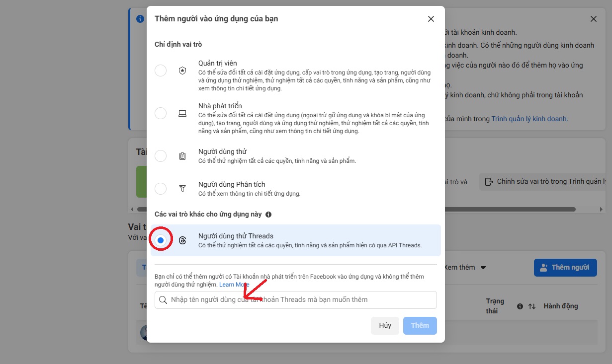Cancel with the Hủy button

point(385,326)
